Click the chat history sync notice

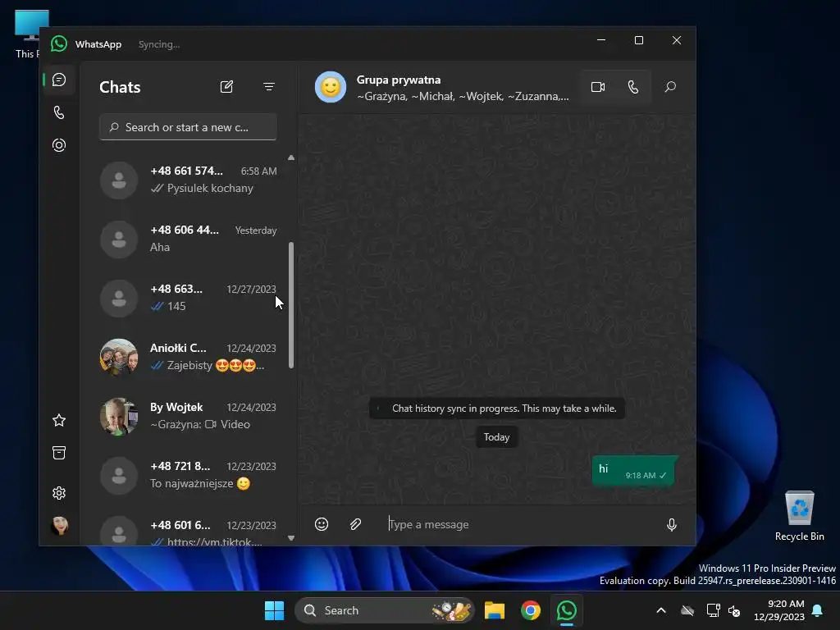(497, 409)
